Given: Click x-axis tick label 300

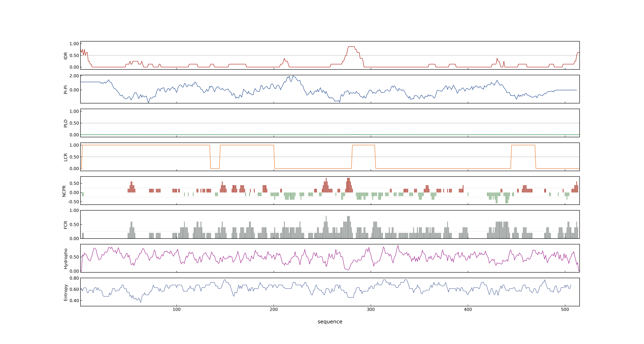Looking at the screenshot, I should tap(371, 309).
